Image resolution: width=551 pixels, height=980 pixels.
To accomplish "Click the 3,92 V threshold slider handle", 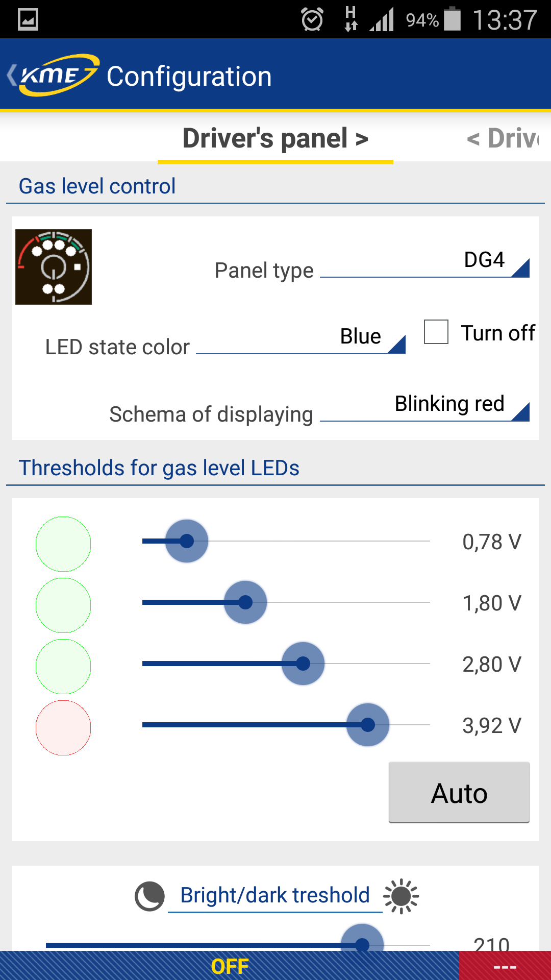I will (x=367, y=725).
